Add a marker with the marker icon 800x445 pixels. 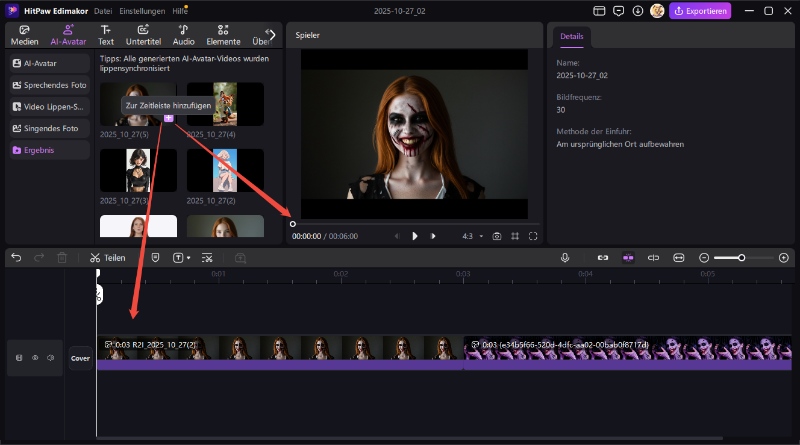click(155, 258)
